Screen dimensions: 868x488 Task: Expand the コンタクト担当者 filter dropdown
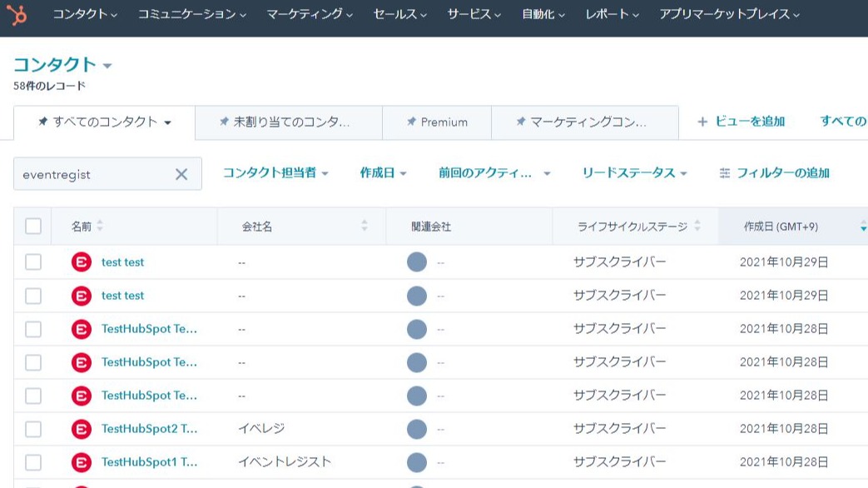pyautogui.click(x=275, y=173)
